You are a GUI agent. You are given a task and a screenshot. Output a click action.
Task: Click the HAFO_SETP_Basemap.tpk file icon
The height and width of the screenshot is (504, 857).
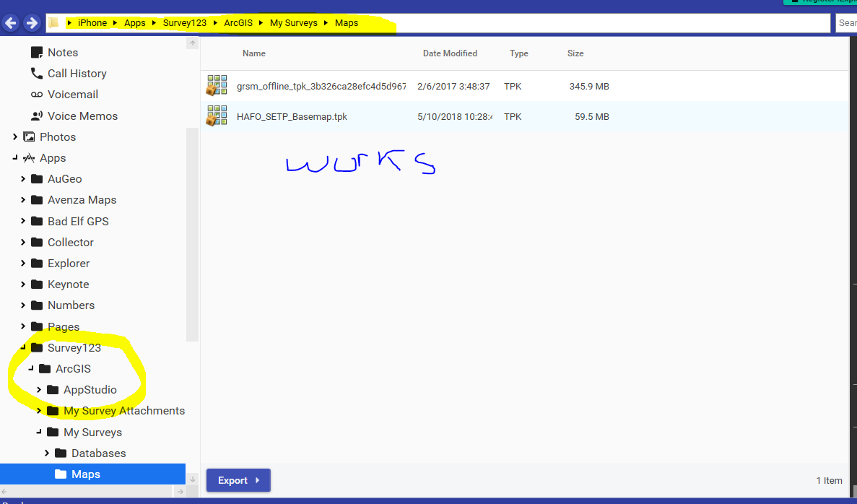pos(217,116)
